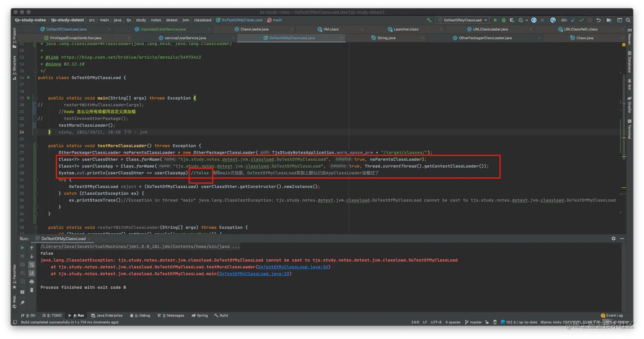Toggle Scroll to End in the Run console

[x=32, y=273]
